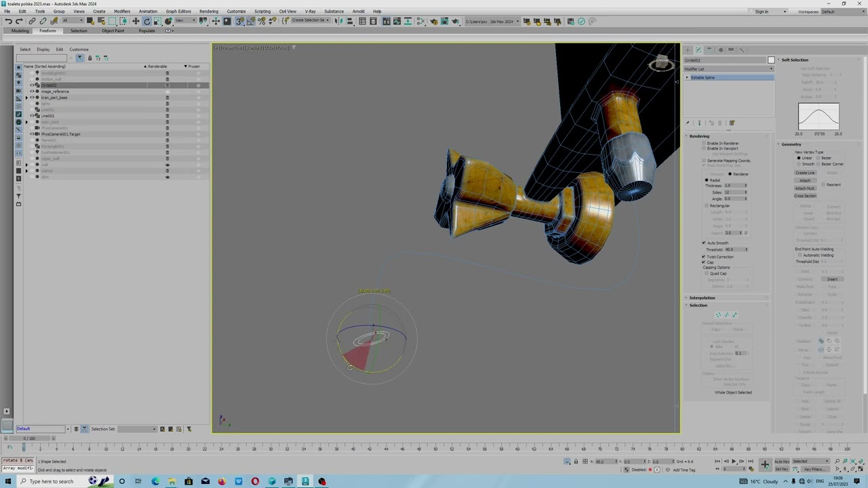Activate the Select and Move tool
Screen dimensions: 868x488
tap(136, 21)
